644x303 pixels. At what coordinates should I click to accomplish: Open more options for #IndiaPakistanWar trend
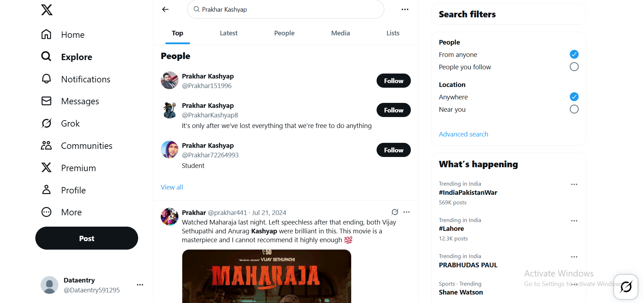coord(574,185)
